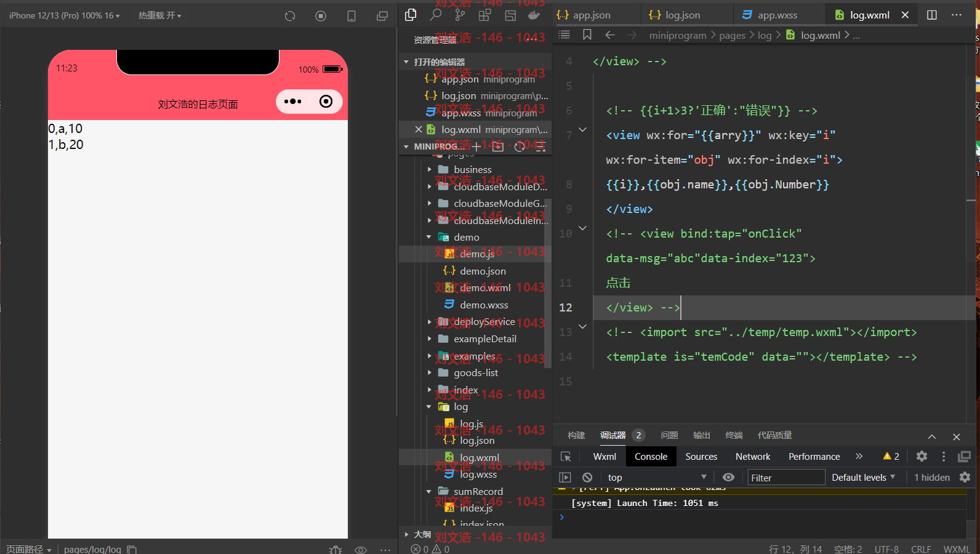This screenshot has width=980, height=554.
Task: Collapse the open editors section
Action: (x=406, y=62)
